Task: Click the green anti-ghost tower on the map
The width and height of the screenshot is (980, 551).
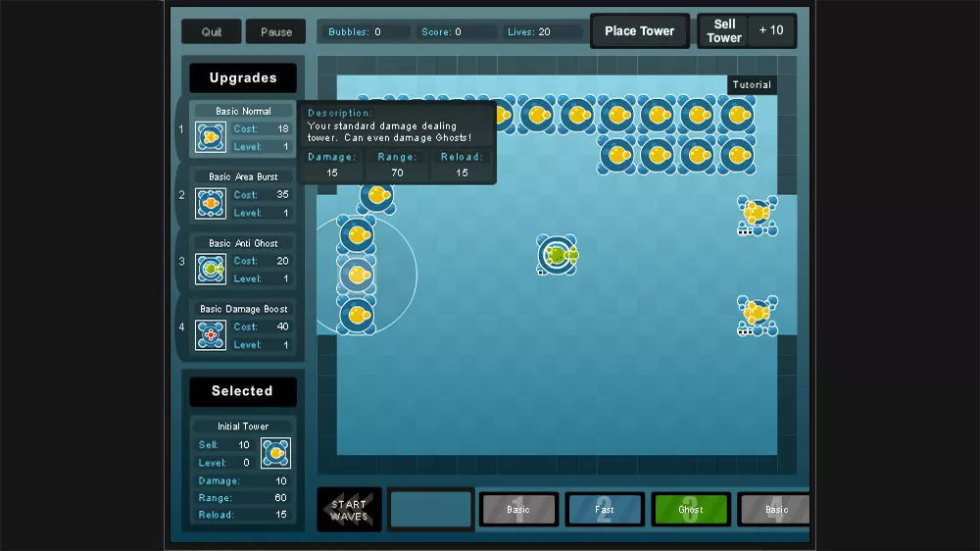Action: coord(558,255)
